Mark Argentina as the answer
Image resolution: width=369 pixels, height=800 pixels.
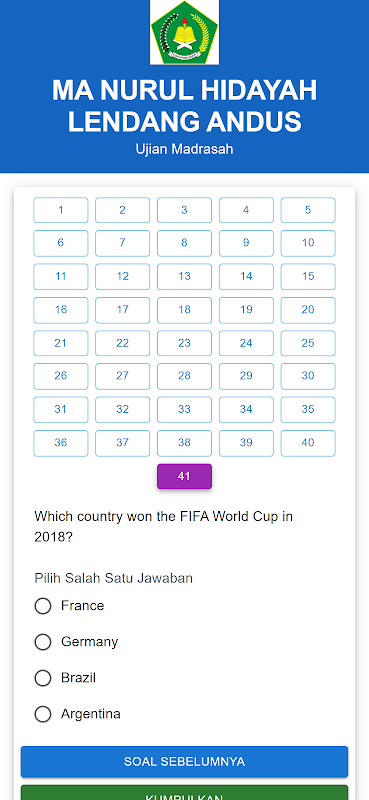pyautogui.click(x=43, y=714)
